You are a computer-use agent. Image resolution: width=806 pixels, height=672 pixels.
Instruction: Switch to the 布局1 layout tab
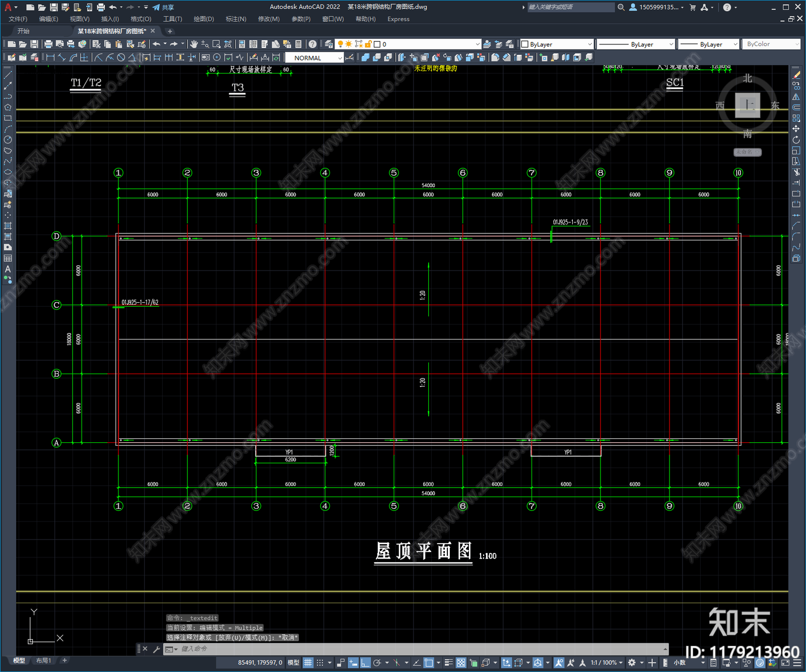[44, 660]
